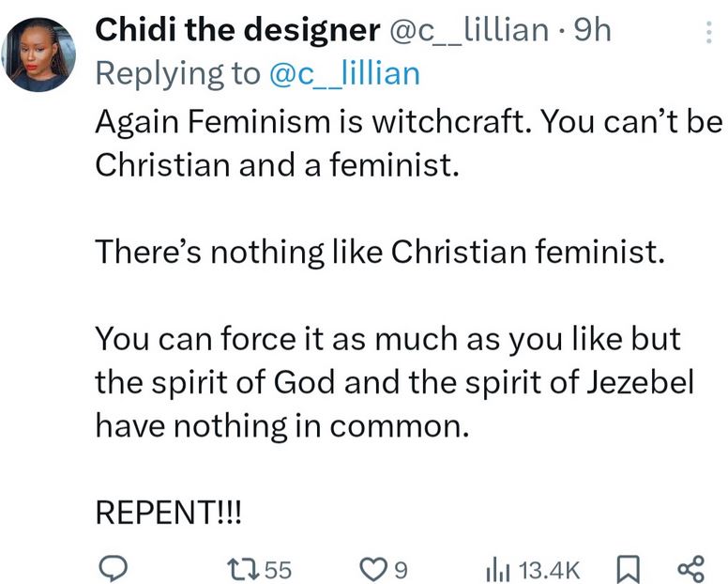Screen dimensions: 728x584
Task: Click the like count 9
Action: (x=400, y=569)
